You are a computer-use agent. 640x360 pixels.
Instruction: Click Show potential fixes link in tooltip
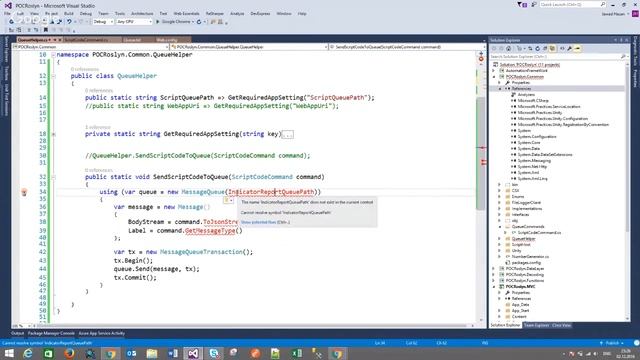click(265, 222)
